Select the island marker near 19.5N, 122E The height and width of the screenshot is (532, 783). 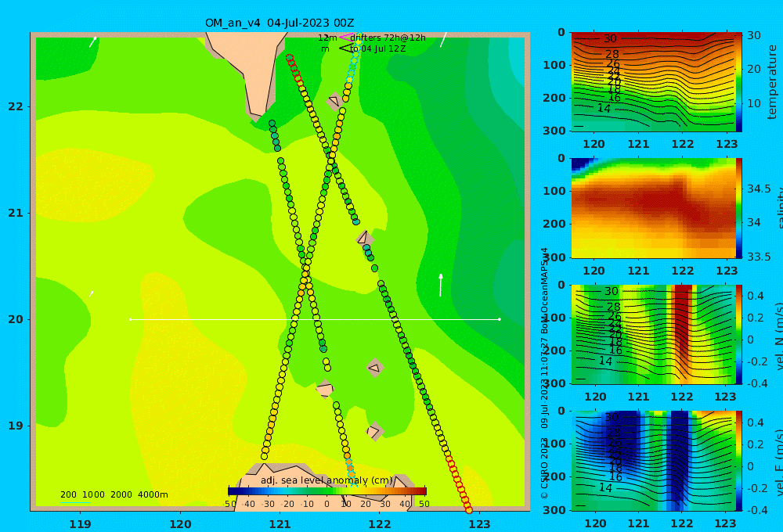tap(374, 368)
